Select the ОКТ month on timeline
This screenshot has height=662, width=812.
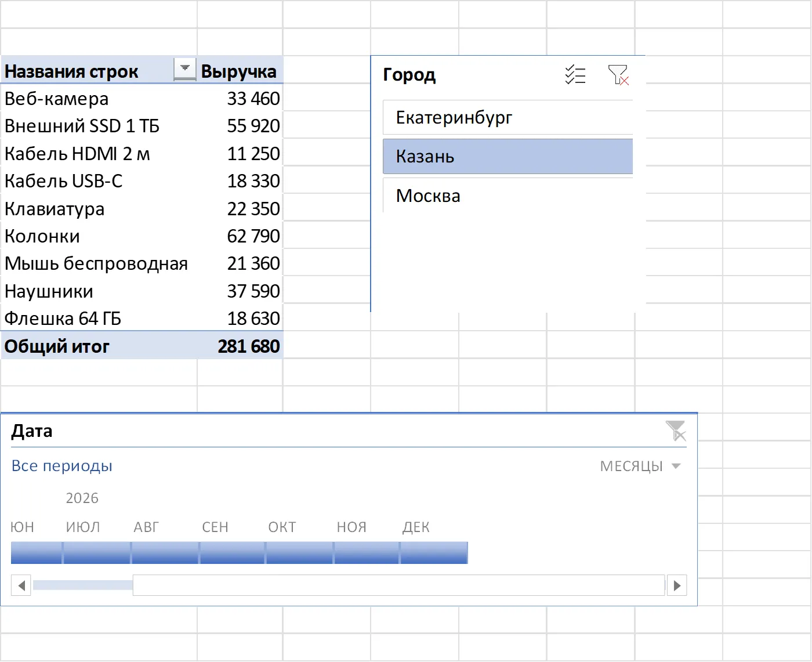point(300,553)
